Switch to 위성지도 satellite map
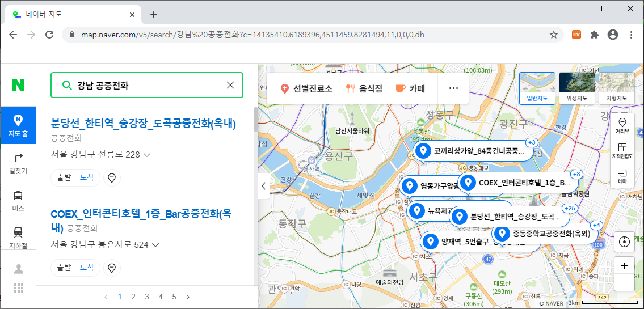 coord(576,88)
